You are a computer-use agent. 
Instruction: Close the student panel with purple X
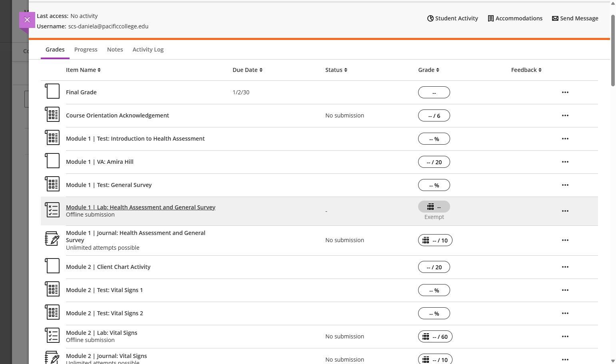point(27,20)
